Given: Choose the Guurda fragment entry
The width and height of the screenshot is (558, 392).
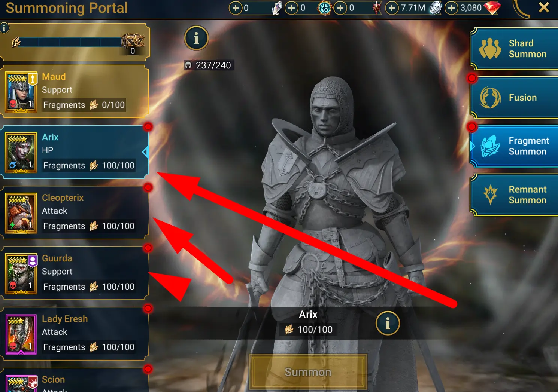Looking at the screenshot, I should [75, 273].
